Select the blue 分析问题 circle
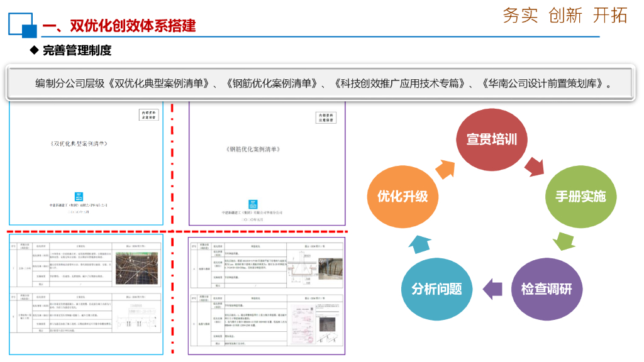Viewport: 644px width, 362px height. (436, 289)
